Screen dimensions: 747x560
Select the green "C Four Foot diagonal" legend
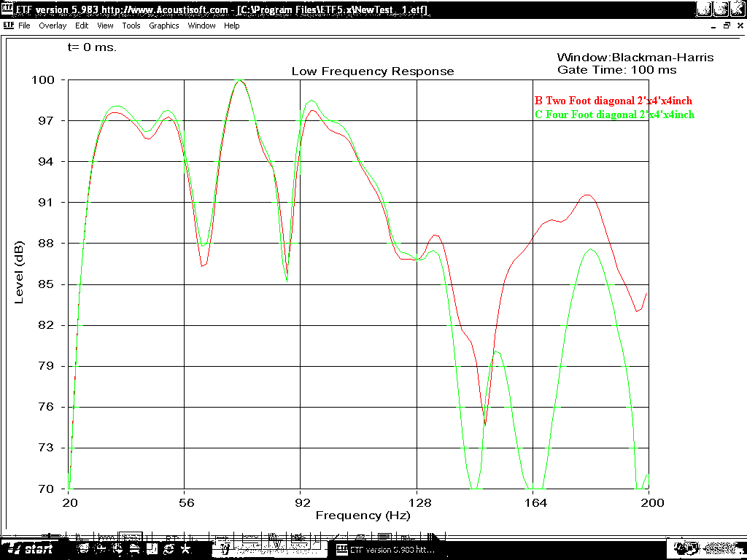tap(614, 114)
